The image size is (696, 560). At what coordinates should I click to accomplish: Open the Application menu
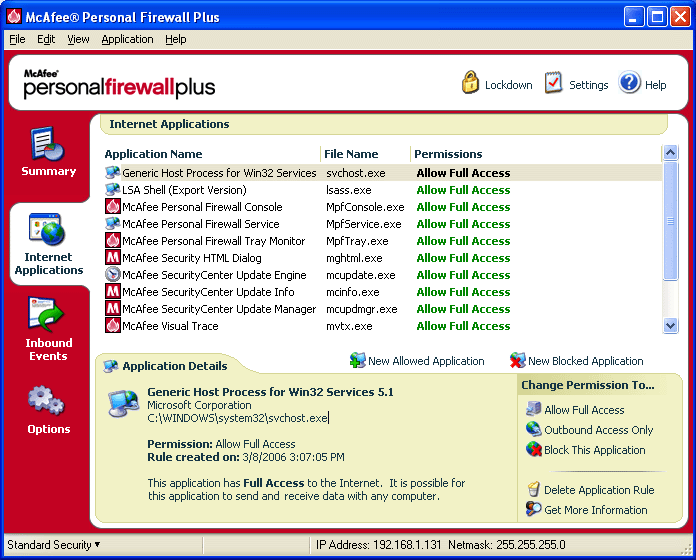(x=127, y=39)
